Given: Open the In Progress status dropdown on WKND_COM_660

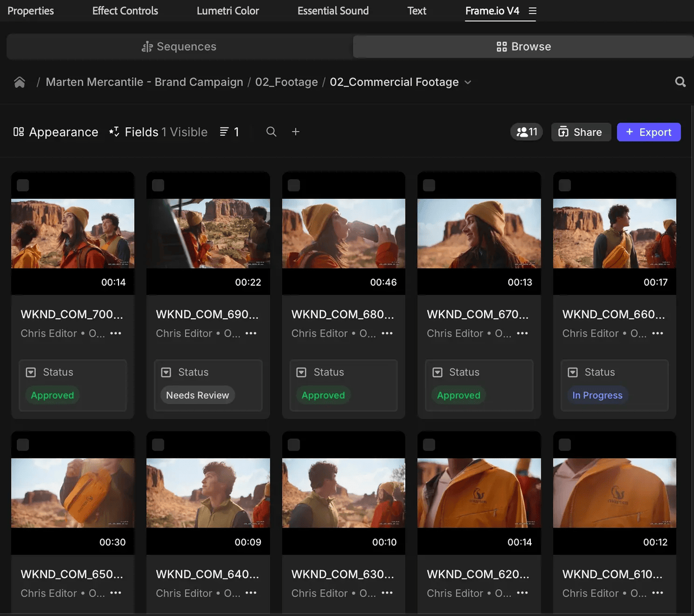Looking at the screenshot, I should point(597,395).
